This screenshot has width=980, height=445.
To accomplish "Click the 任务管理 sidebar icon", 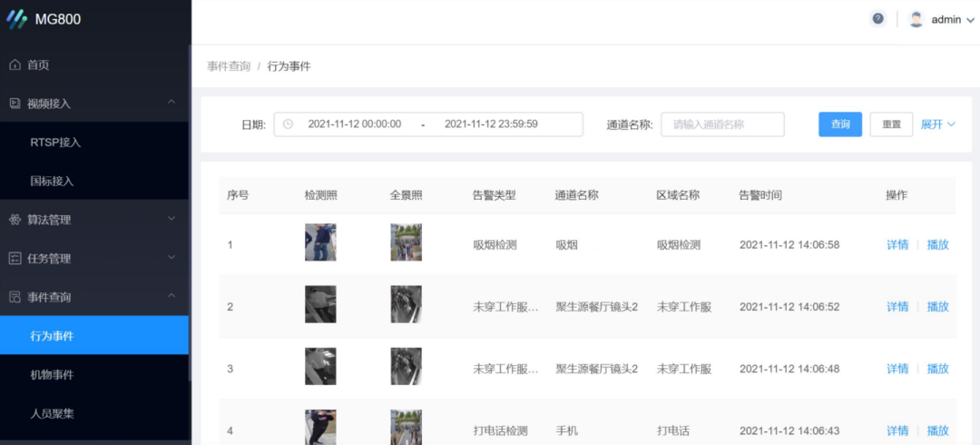I will 15,259.
